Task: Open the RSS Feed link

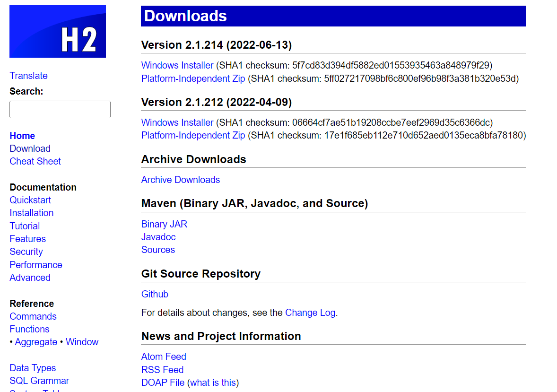Action: coord(162,370)
